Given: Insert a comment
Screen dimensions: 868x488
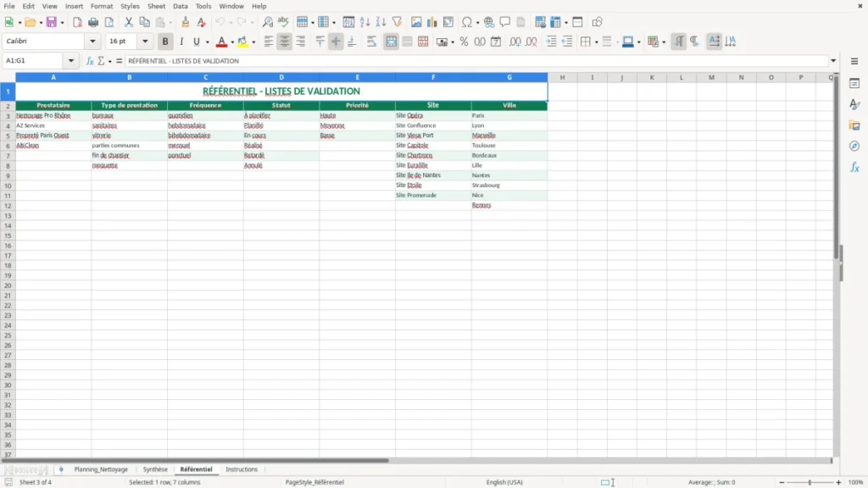Looking at the screenshot, I should pos(505,22).
